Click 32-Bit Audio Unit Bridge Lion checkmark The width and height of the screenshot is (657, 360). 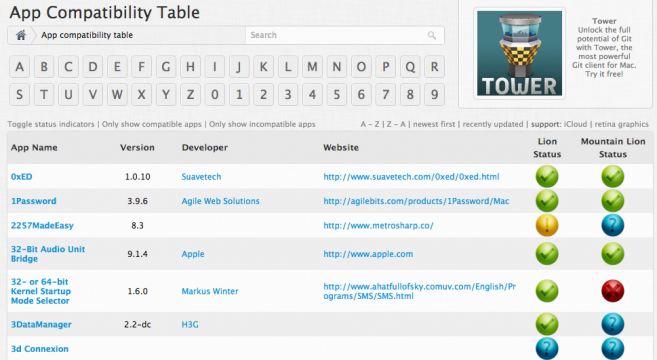click(x=547, y=254)
